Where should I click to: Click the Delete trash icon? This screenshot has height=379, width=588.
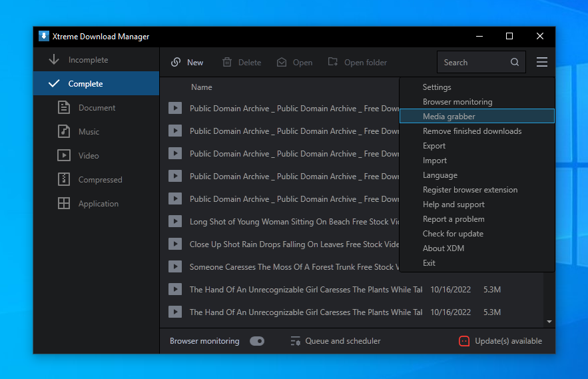coord(227,63)
